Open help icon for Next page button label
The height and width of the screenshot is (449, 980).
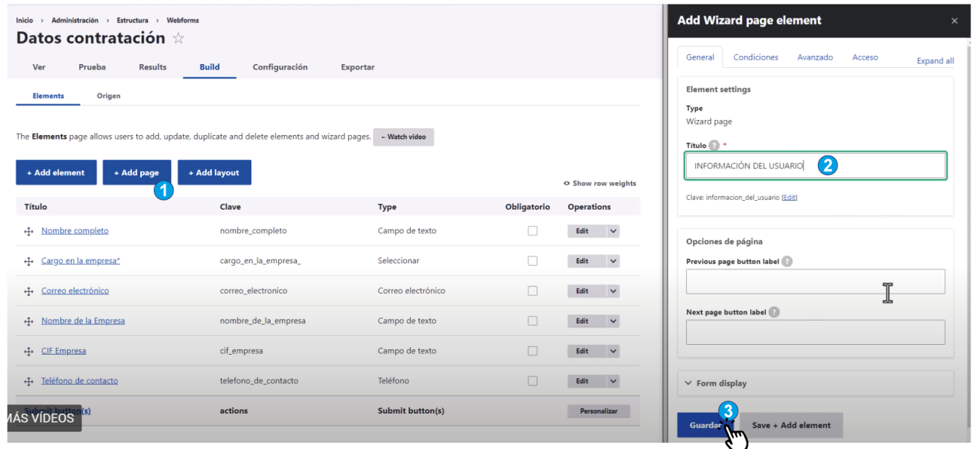pos(774,312)
